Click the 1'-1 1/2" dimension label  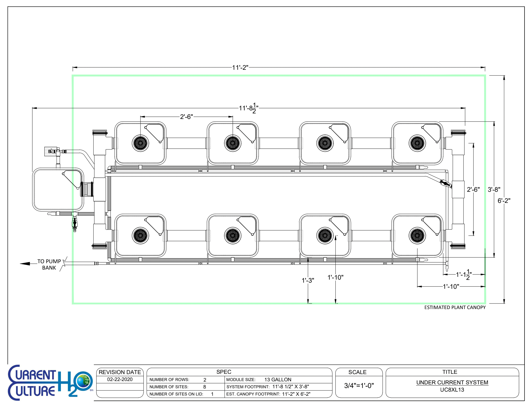click(464, 275)
